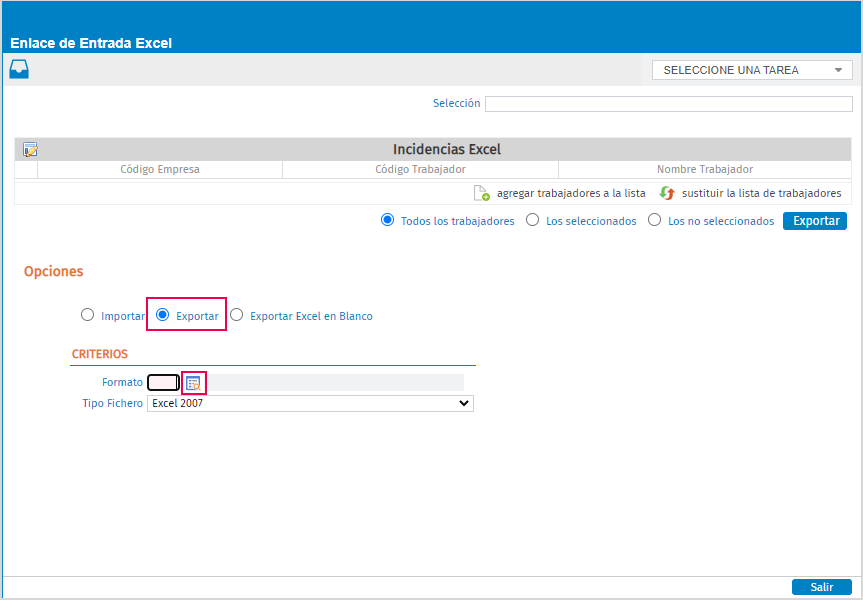Screen dimensions: 863x600
Task: Click the edit grid icon beside Incidencias Excel
Action: (x=30, y=149)
